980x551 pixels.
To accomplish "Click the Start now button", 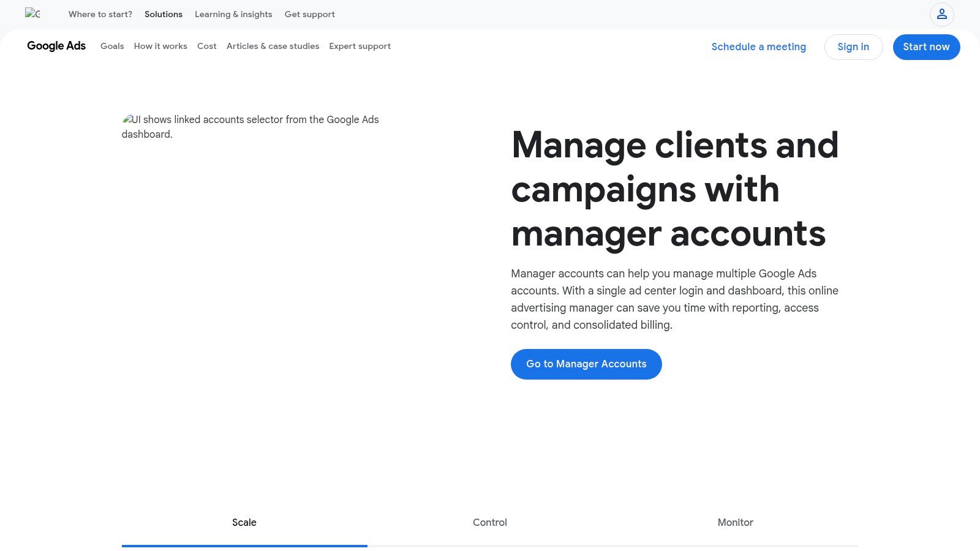I will [x=926, y=47].
